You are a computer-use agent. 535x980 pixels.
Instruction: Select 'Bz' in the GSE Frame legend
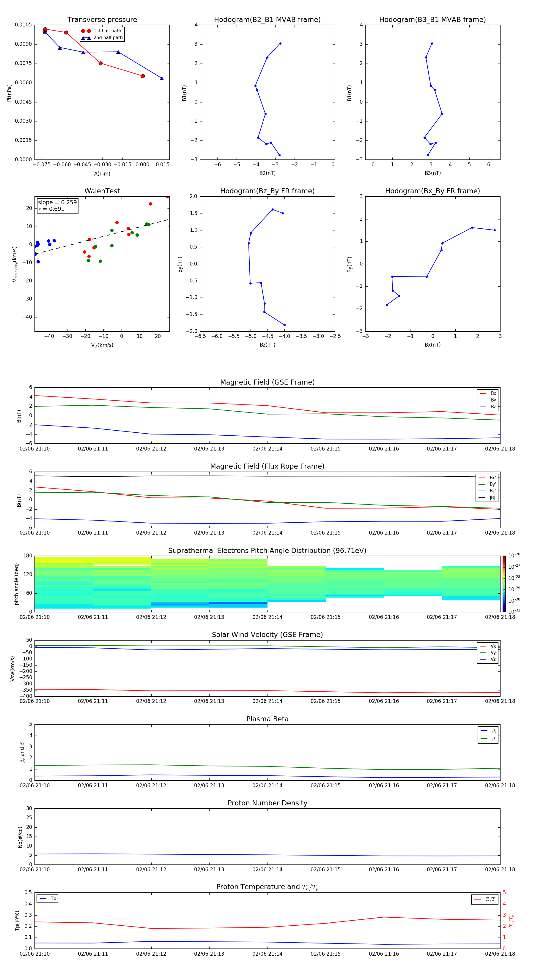[x=488, y=407]
